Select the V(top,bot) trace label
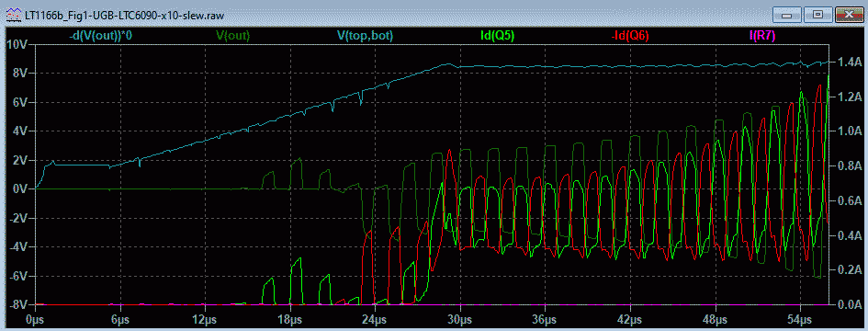The height and width of the screenshot is (331, 868). pyautogui.click(x=366, y=36)
